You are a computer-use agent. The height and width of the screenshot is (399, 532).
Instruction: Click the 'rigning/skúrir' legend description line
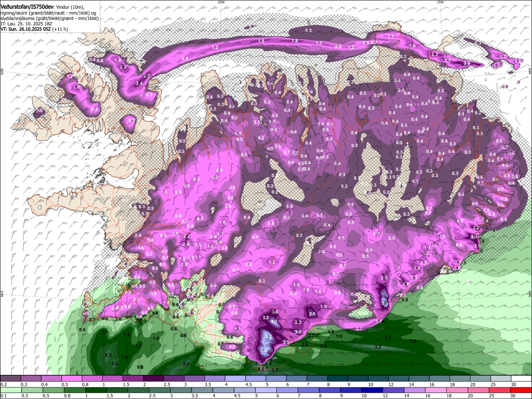tap(49, 13)
